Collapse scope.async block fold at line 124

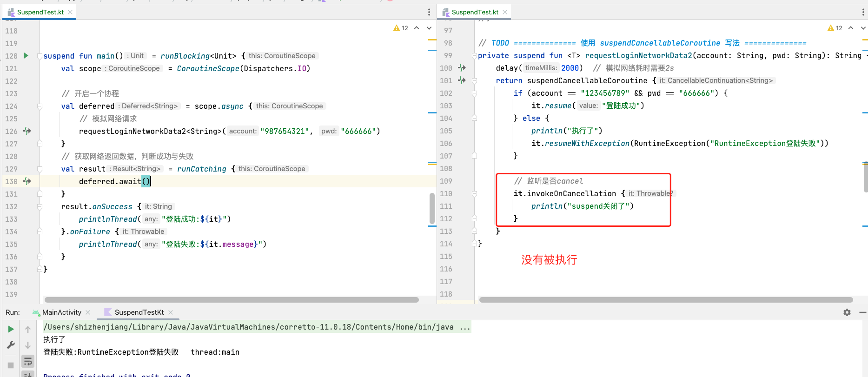tap(40, 106)
